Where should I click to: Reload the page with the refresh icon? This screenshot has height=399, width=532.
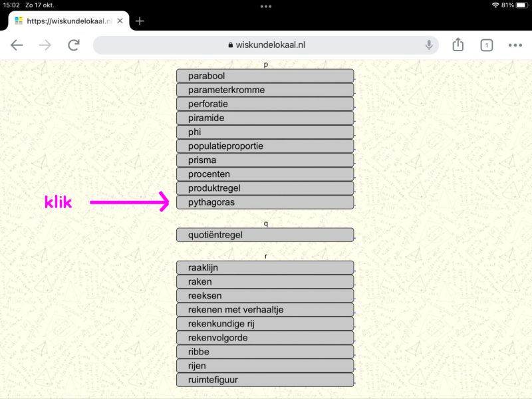[x=74, y=45]
